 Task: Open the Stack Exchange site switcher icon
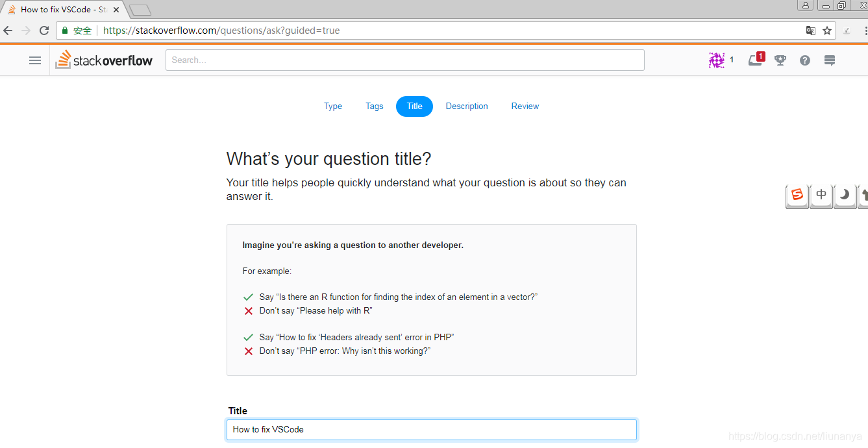(829, 60)
